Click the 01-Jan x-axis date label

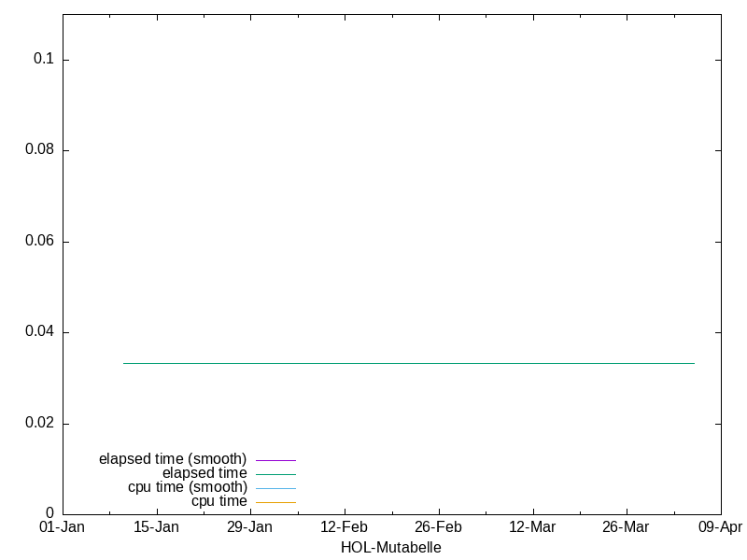click(x=63, y=527)
